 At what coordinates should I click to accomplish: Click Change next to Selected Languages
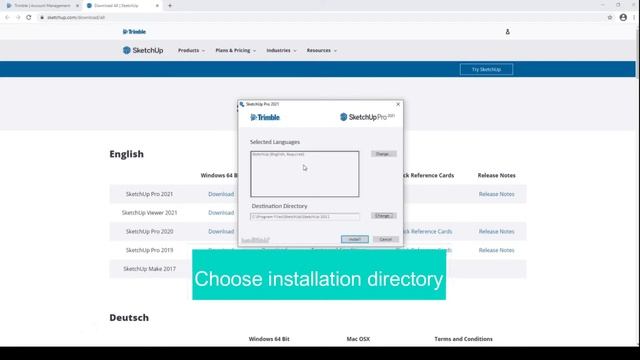click(x=383, y=154)
